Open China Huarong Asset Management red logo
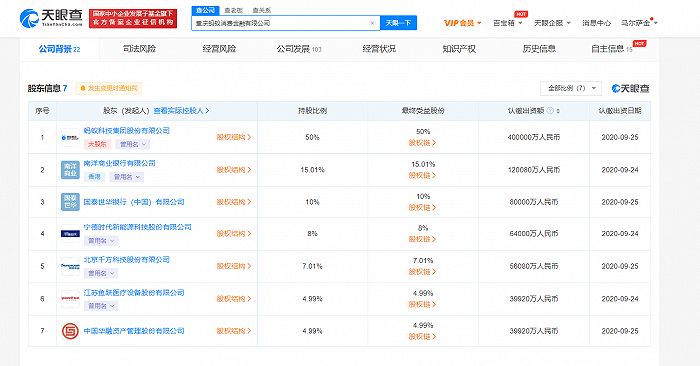The image size is (700, 366). click(x=70, y=331)
